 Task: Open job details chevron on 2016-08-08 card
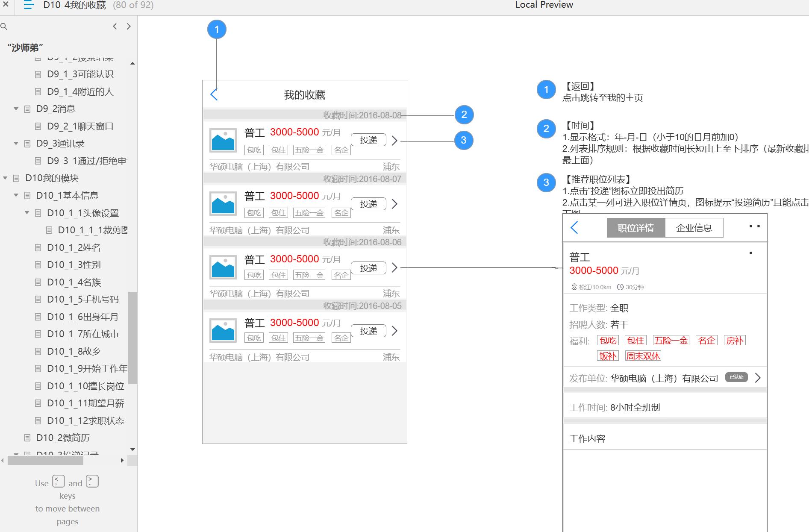(x=394, y=141)
